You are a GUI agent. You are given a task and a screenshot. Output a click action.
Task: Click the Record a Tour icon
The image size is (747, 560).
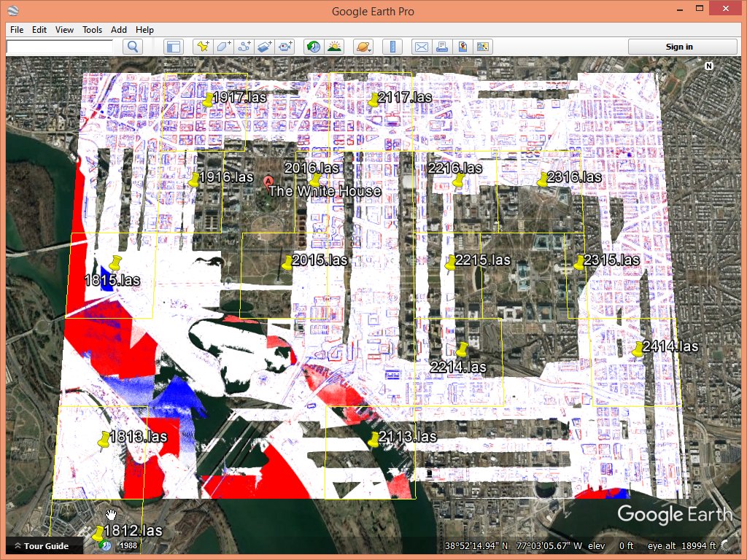(286, 47)
